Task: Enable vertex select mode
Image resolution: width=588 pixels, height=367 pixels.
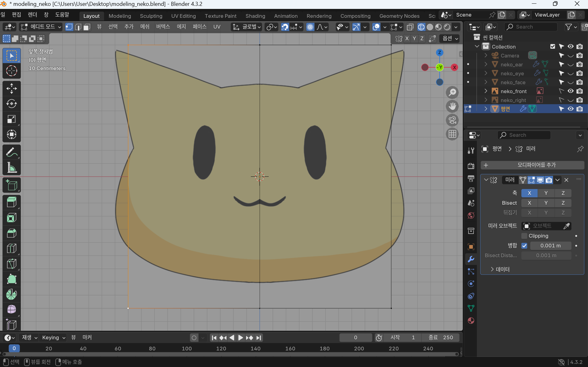Action: tap(69, 27)
